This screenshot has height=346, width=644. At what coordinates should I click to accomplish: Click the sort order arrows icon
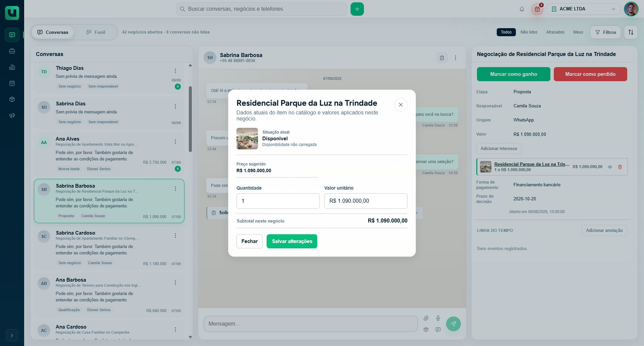pyautogui.click(x=631, y=32)
